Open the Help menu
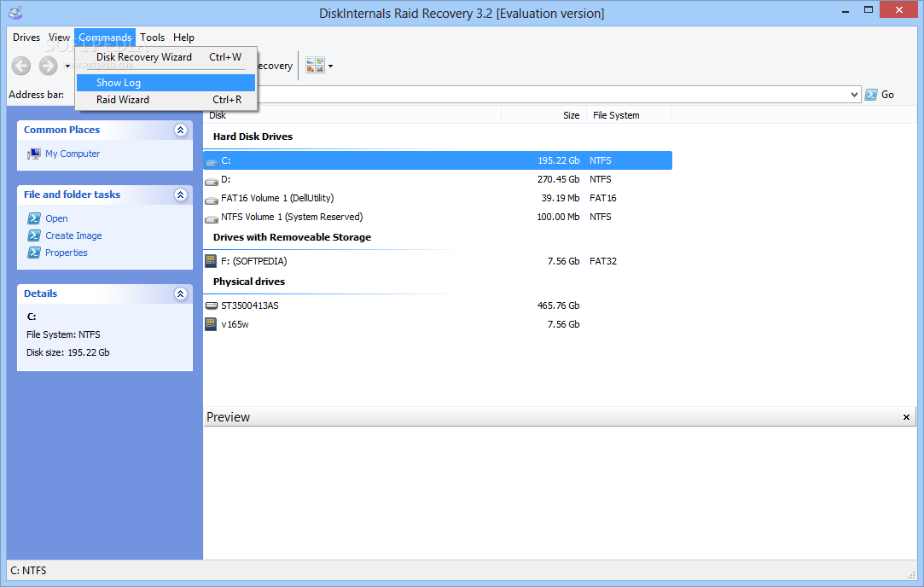The height and width of the screenshot is (587, 924). pyautogui.click(x=183, y=38)
